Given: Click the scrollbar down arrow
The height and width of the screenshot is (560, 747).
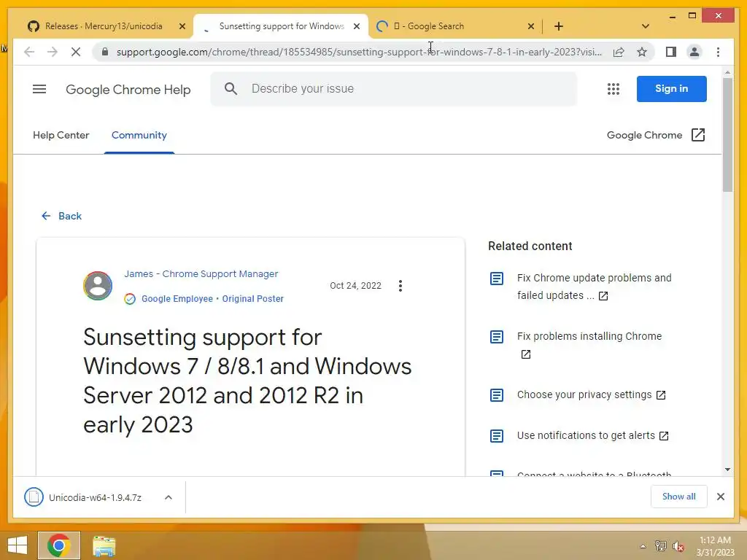Looking at the screenshot, I should [727, 470].
